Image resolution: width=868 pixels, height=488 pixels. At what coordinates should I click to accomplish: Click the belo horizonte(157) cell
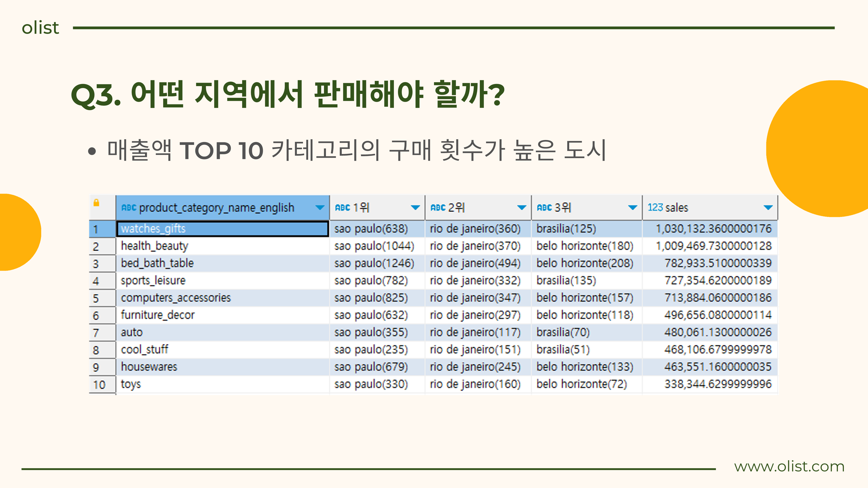coord(587,298)
